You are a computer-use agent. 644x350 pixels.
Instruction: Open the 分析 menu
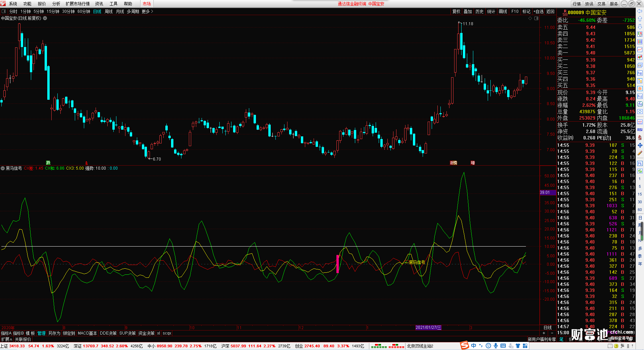pos(56,4)
